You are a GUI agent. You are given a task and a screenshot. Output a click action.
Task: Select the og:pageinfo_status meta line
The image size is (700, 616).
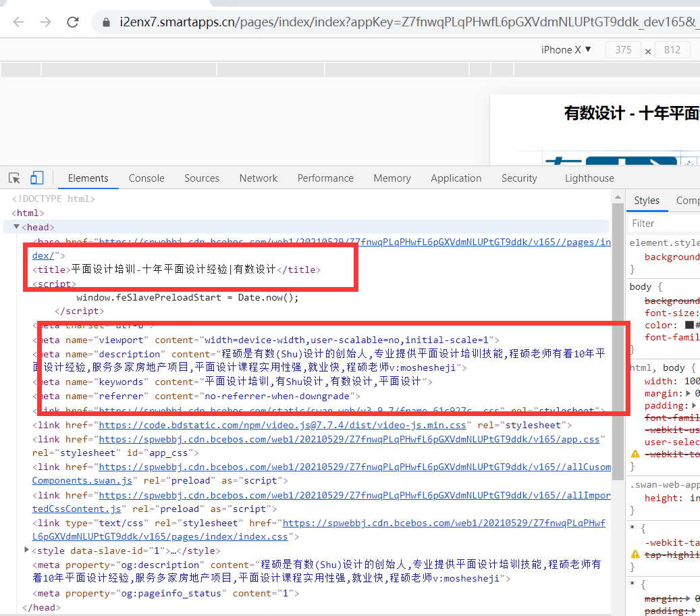pos(165,593)
